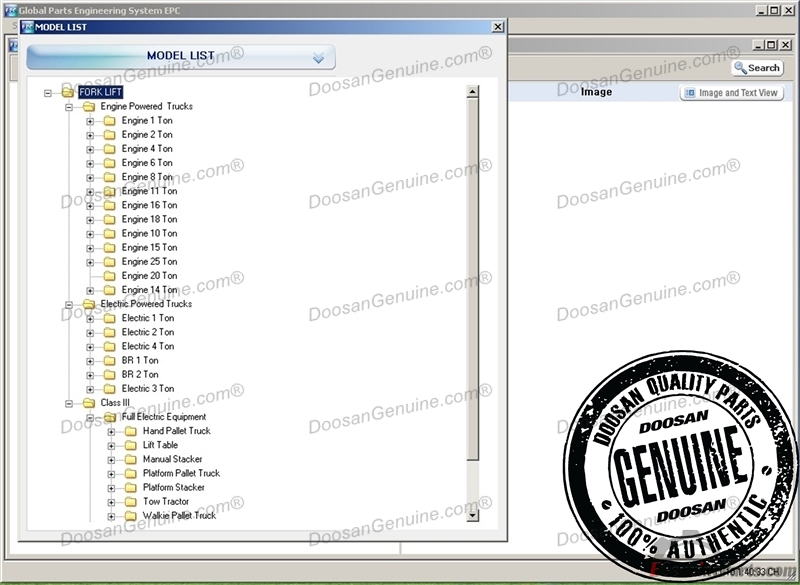Viewport: 800px width, 585px height.
Task: Click the Class III folder icon
Action: point(88,403)
